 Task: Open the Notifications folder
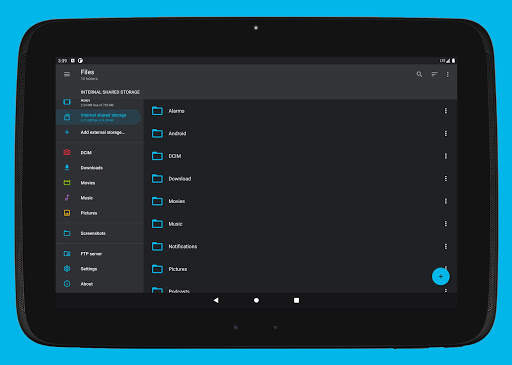[300, 247]
